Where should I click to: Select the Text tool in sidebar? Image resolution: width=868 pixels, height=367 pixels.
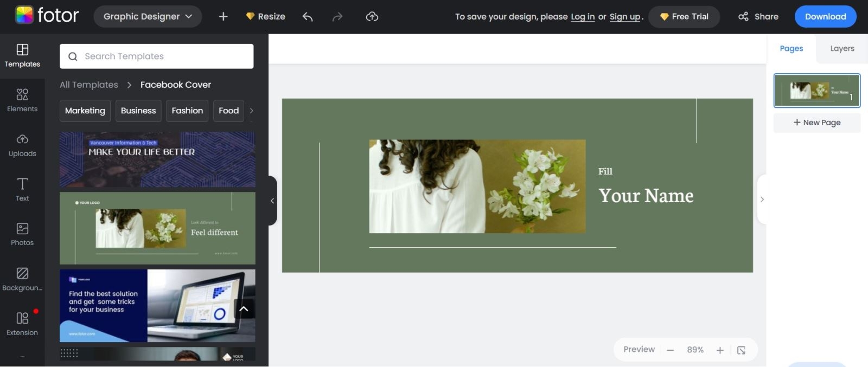pos(22,190)
